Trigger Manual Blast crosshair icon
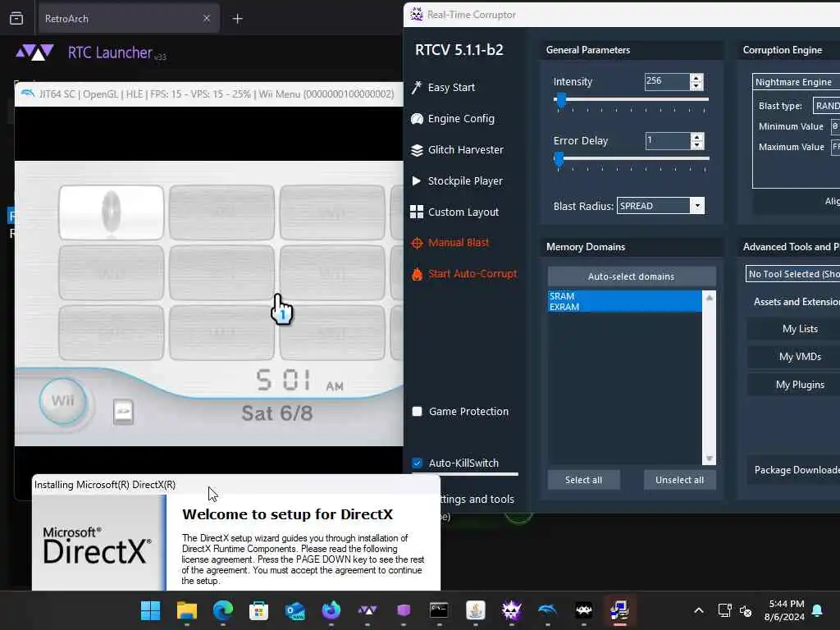840x630 pixels. [x=417, y=243]
